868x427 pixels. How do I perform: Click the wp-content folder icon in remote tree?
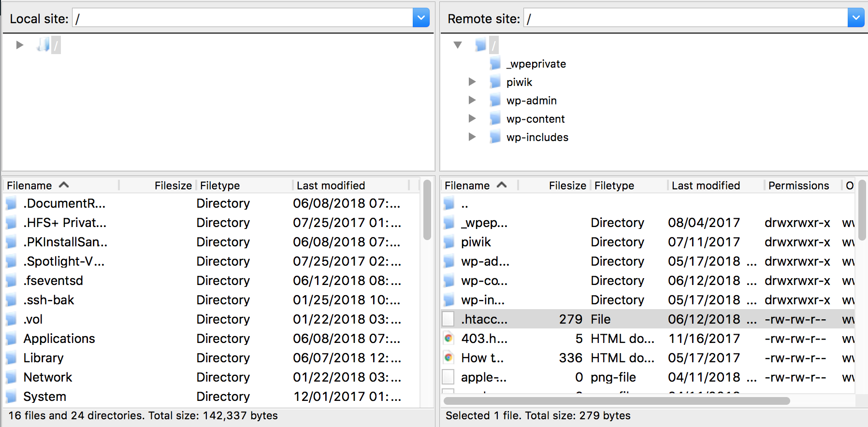495,119
